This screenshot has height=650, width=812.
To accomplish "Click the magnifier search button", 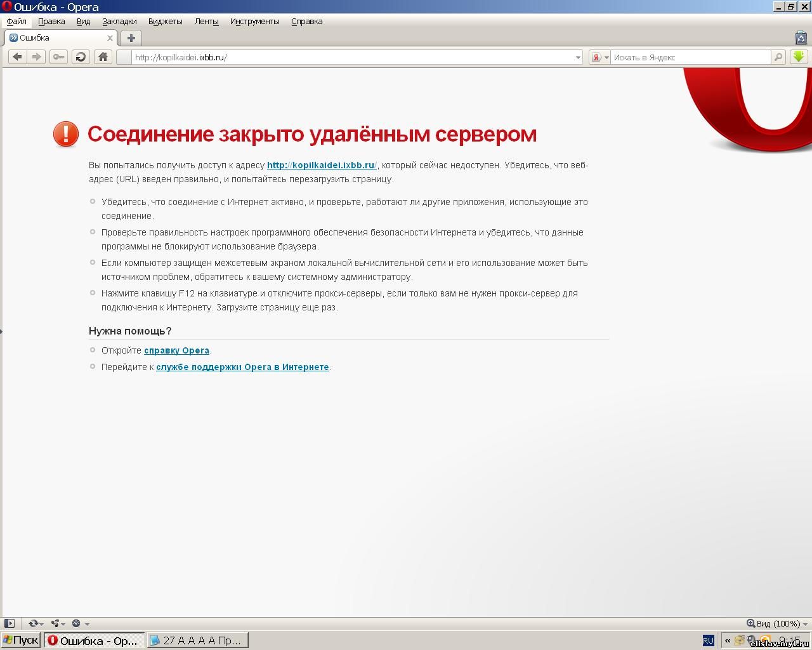I will pos(778,57).
